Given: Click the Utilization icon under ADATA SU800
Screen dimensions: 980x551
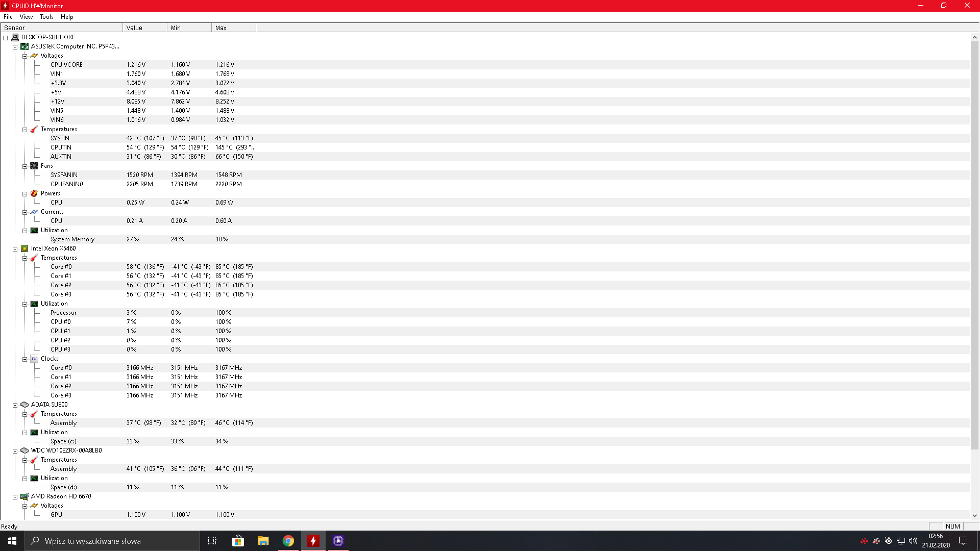Looking at the screenshot, I should coord(34,432).
